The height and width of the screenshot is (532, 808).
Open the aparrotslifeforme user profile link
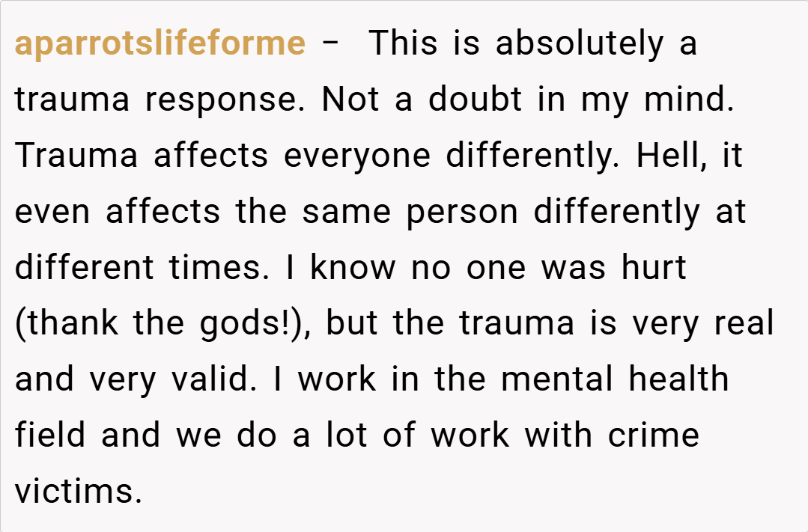coord(160,43)
